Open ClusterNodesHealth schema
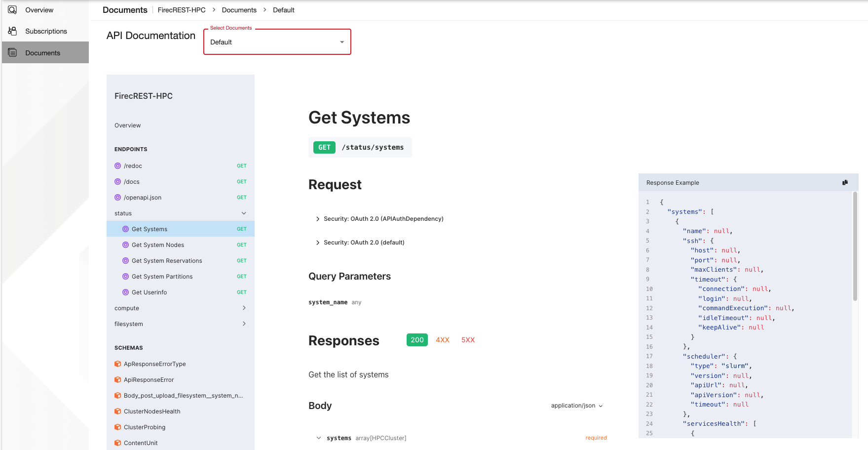 180,411
